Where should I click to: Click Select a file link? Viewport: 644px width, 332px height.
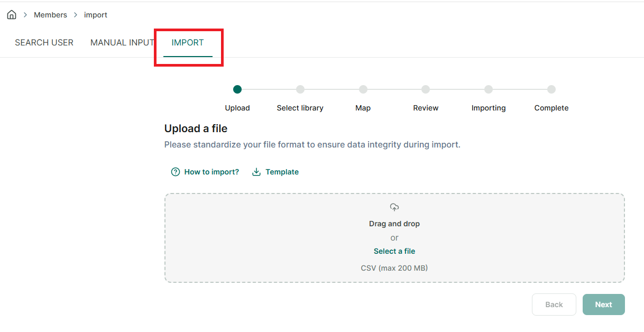tap(394, 251)
